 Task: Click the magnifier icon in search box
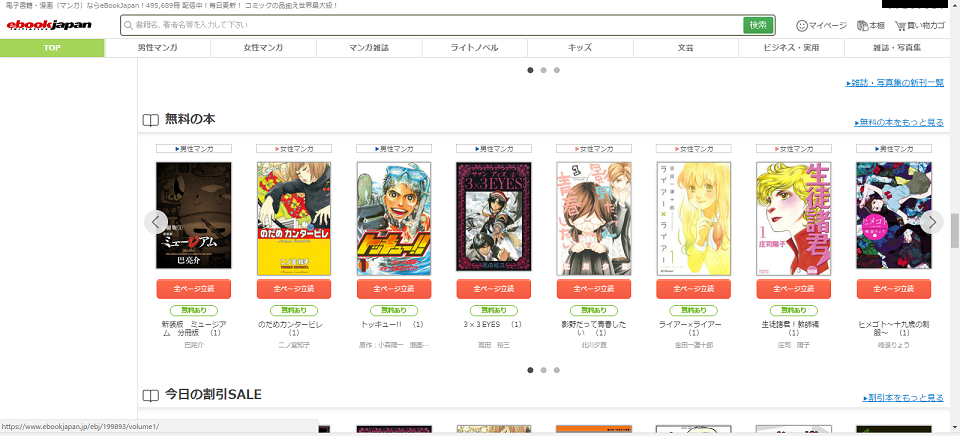tap(128, 25)
